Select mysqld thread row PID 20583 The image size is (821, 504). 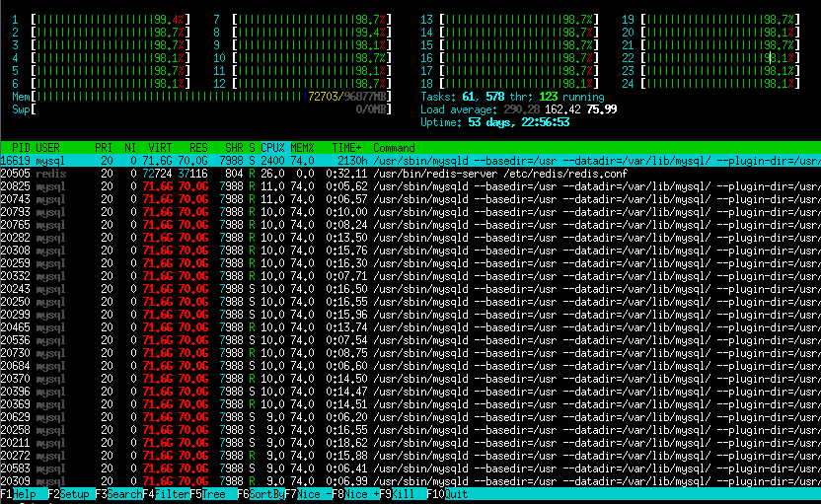(410, 468)
